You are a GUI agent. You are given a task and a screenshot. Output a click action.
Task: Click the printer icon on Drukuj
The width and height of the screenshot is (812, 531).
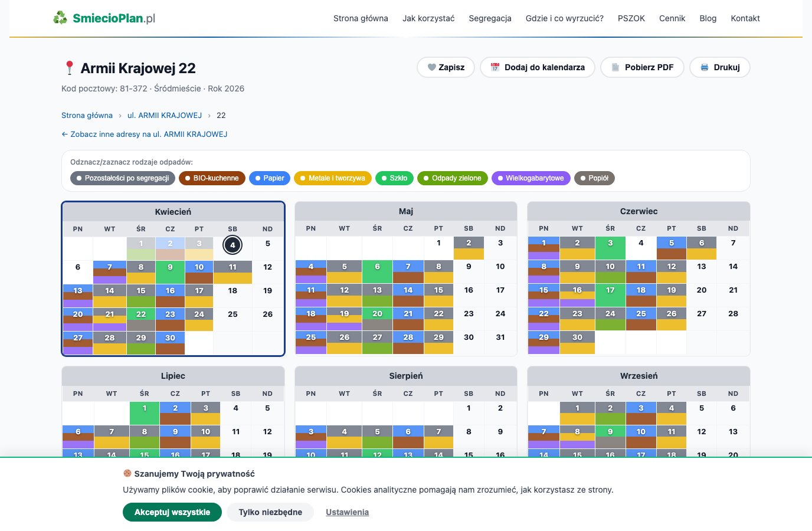704,67
